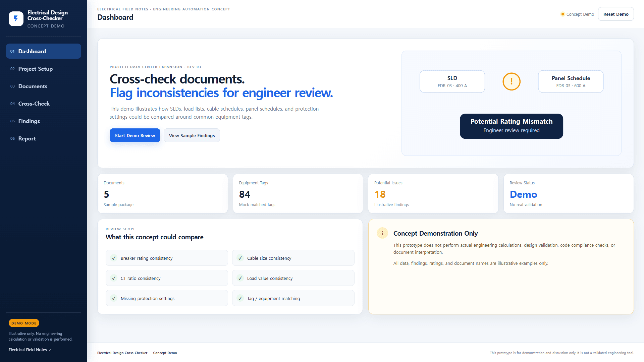Image resolution: width=644 pixels, height=362 pixels.
Task: Click the Panel Schedule FDR-03 600 A card
Action: tap(571, 81)
